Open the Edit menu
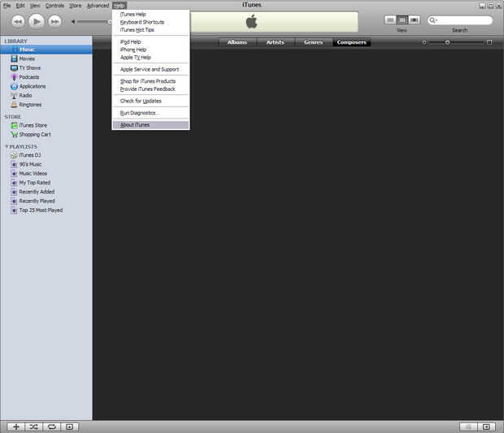 (x=20, y=6)
